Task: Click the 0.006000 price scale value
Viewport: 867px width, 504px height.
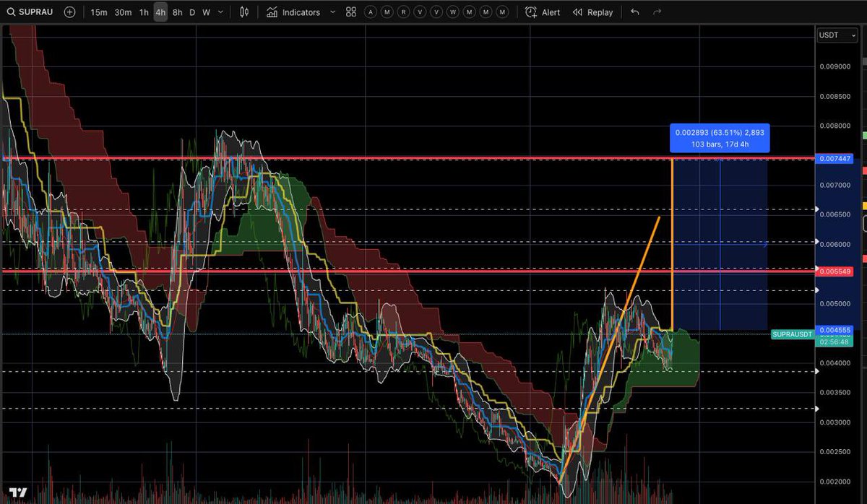Action: click(x=834, y=244)
